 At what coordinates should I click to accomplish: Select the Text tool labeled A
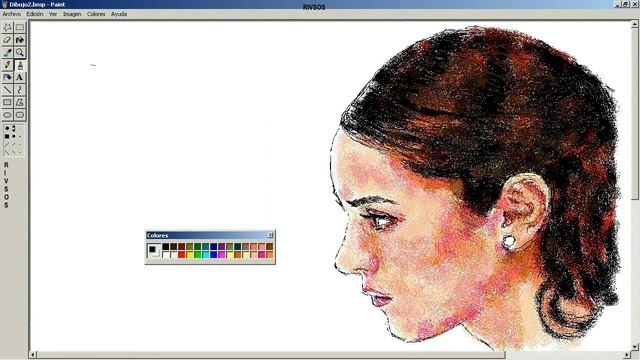coord(20,78)
